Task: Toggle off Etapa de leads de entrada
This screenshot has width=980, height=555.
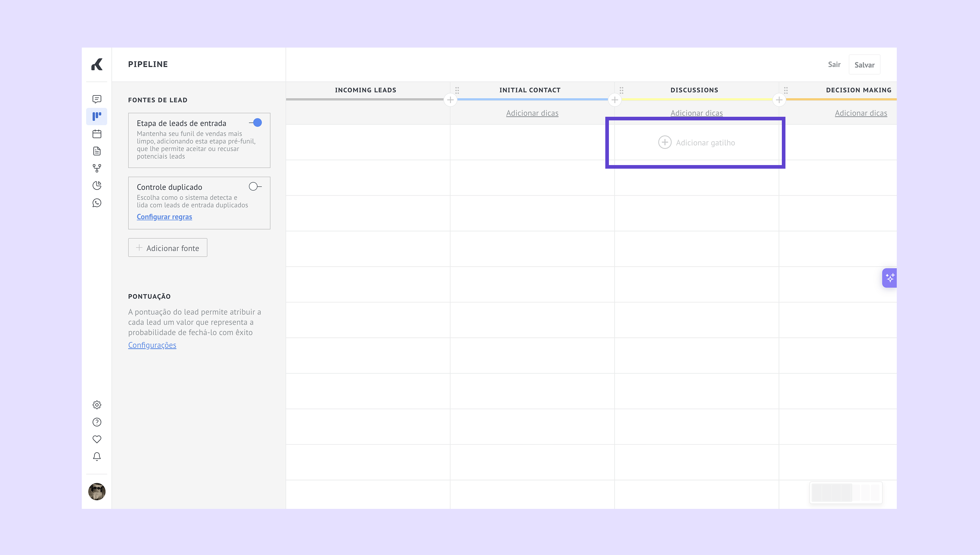Action: [x=256, y=123]
